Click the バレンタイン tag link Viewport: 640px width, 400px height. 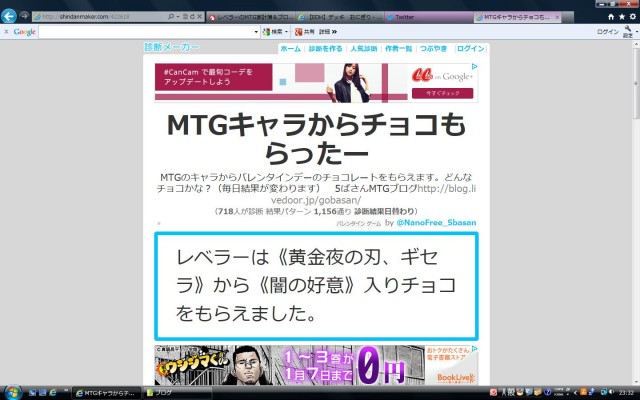click(352, 223)
